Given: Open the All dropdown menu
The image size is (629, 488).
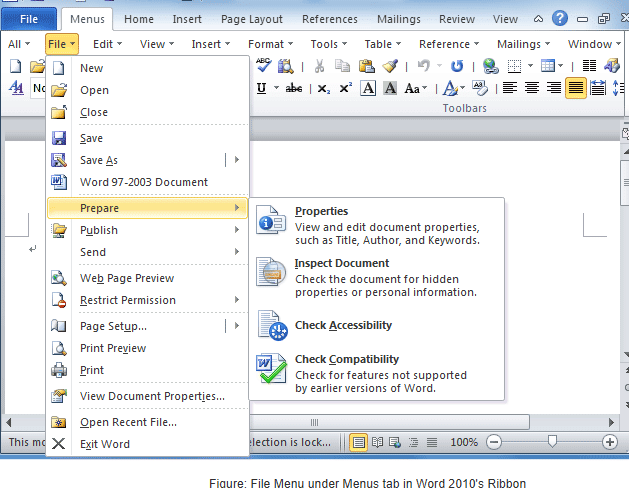Looking at the screenshot, I should coord(18,44).
